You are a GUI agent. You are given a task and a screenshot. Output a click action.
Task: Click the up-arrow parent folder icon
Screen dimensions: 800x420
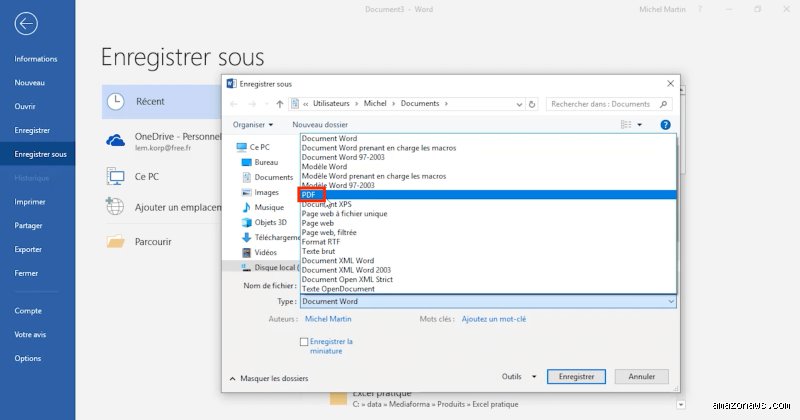280,104
